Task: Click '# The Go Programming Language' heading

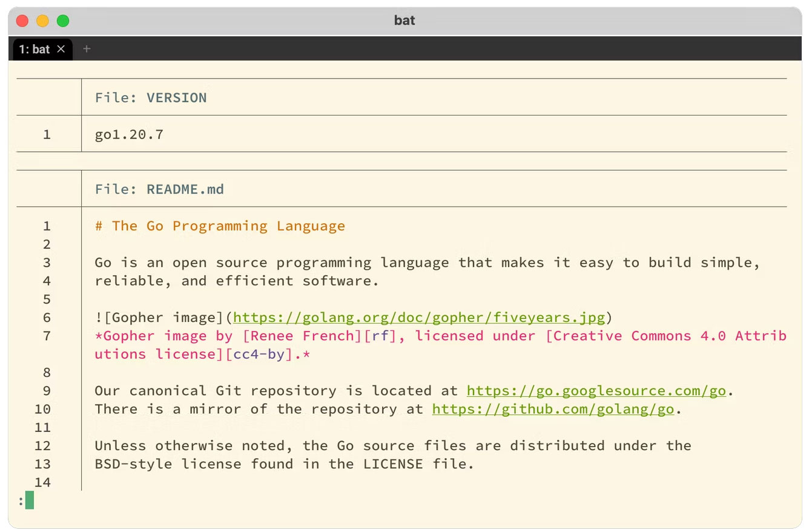Action: 220,226
